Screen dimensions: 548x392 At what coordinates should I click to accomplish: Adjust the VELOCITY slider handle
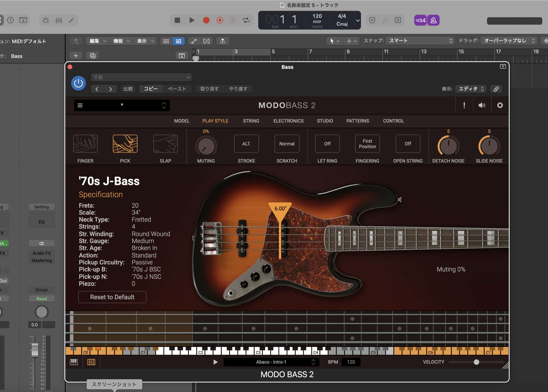[476, 362]
